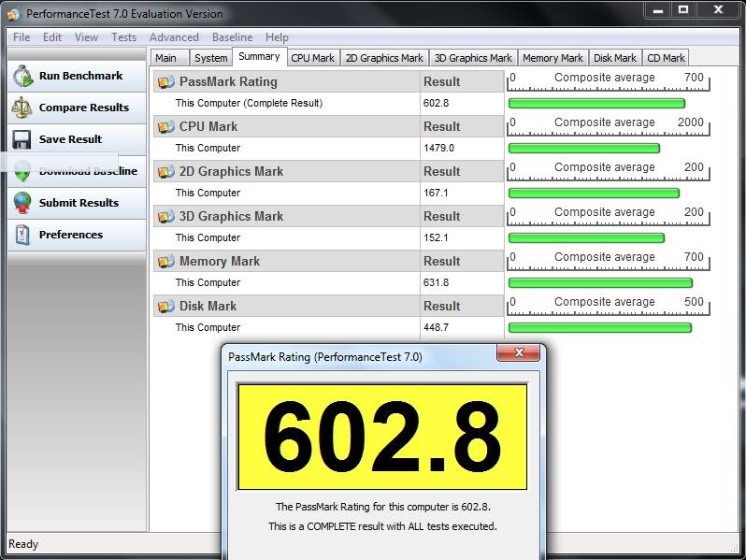746x560 pixels.
Task: Click the PassMark Rating green result bar
Action: [x=596, y=103]
